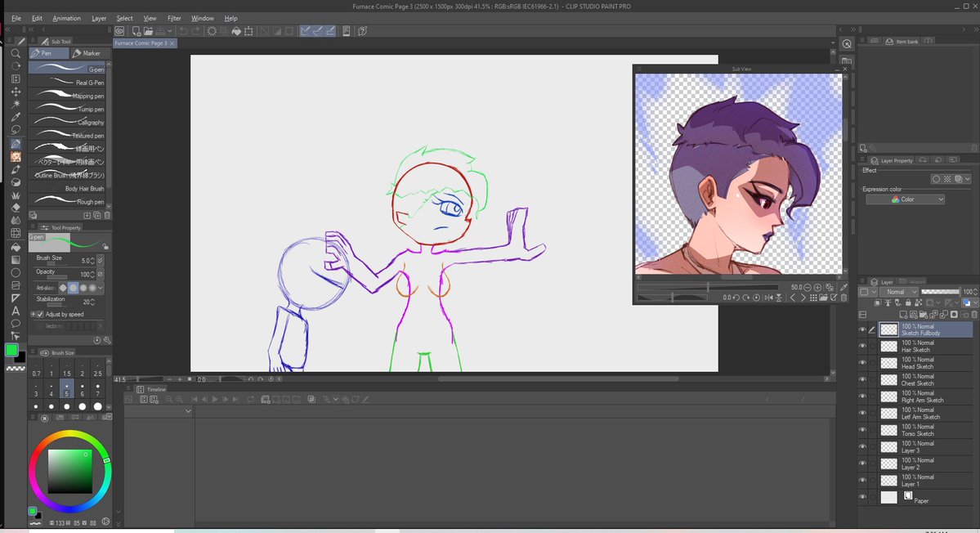This screenshot has width=980, height=533.
Task: Click the canvas horizontal scrollbar
Action: [x=558, y=378]
